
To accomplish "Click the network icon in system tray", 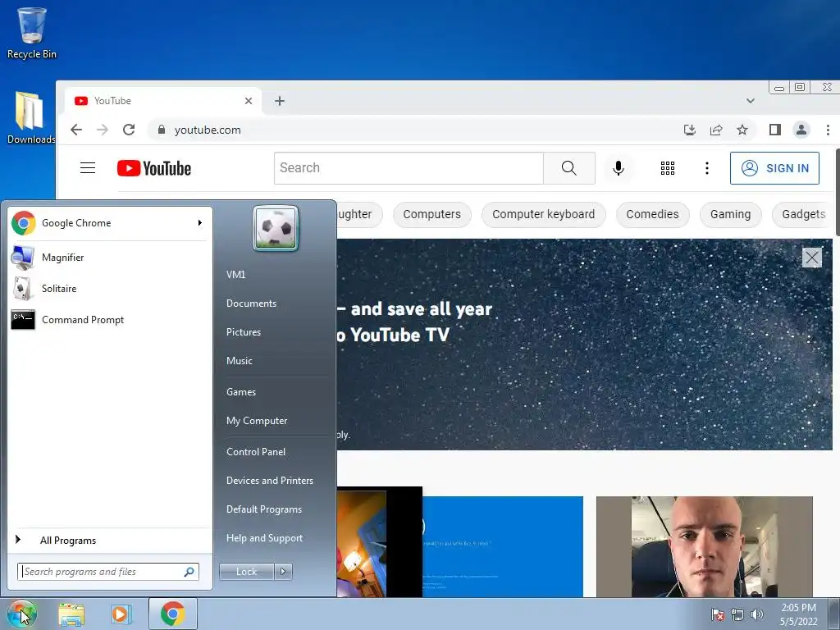I will (737, 614).
